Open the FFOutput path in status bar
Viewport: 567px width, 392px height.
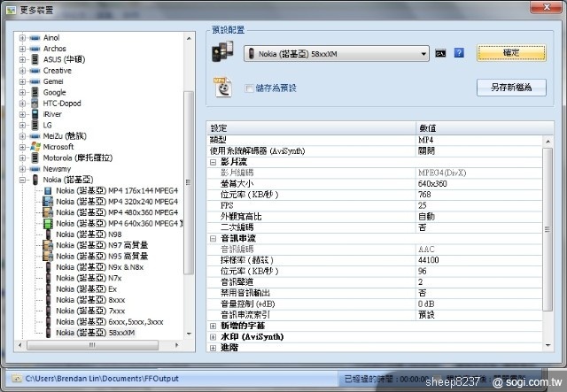click(102, 379)
